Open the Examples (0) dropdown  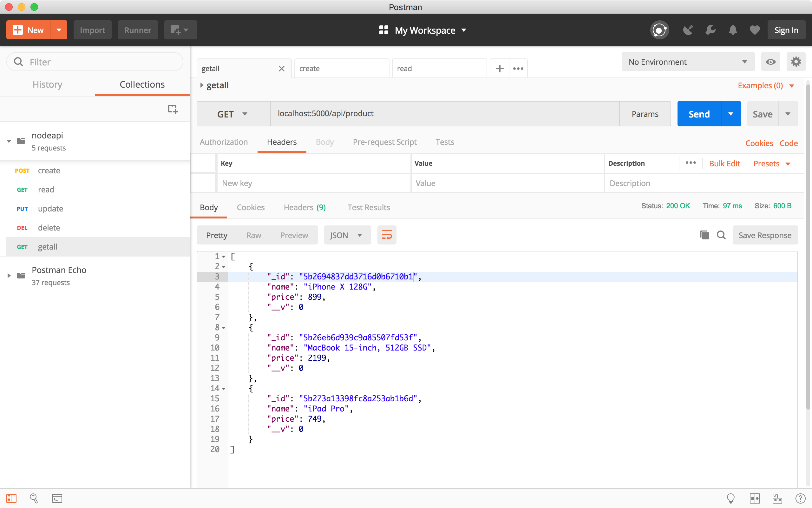coord(766,86)
